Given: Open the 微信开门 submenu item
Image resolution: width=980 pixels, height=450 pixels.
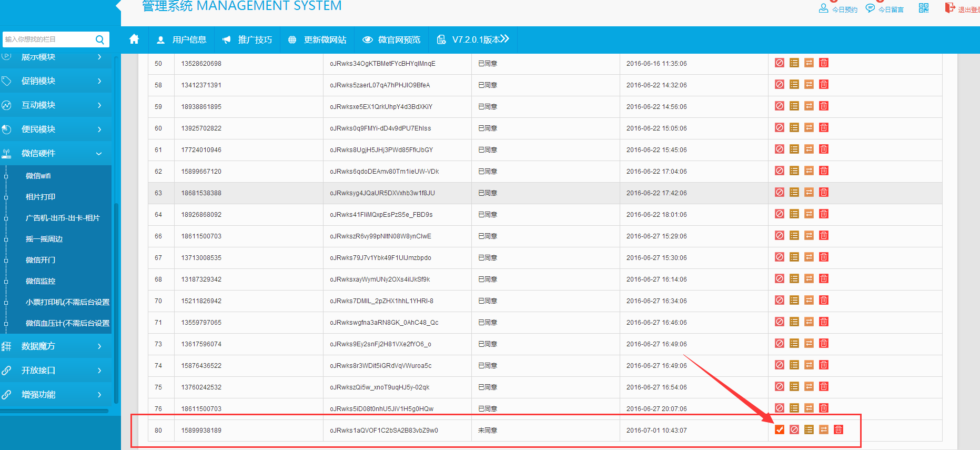Looking at the screenshot, I should point(41,260).
